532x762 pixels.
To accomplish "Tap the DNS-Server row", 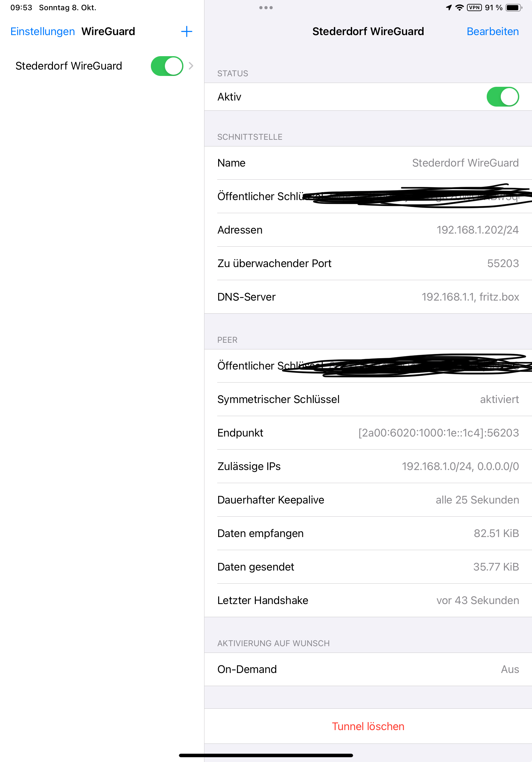I will pyautogui.click(x=368, y=297).
